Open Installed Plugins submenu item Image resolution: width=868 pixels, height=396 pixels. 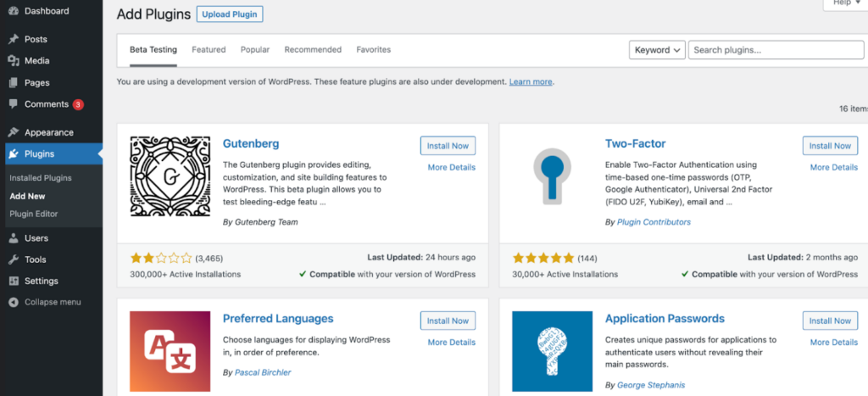click(41, 178)
